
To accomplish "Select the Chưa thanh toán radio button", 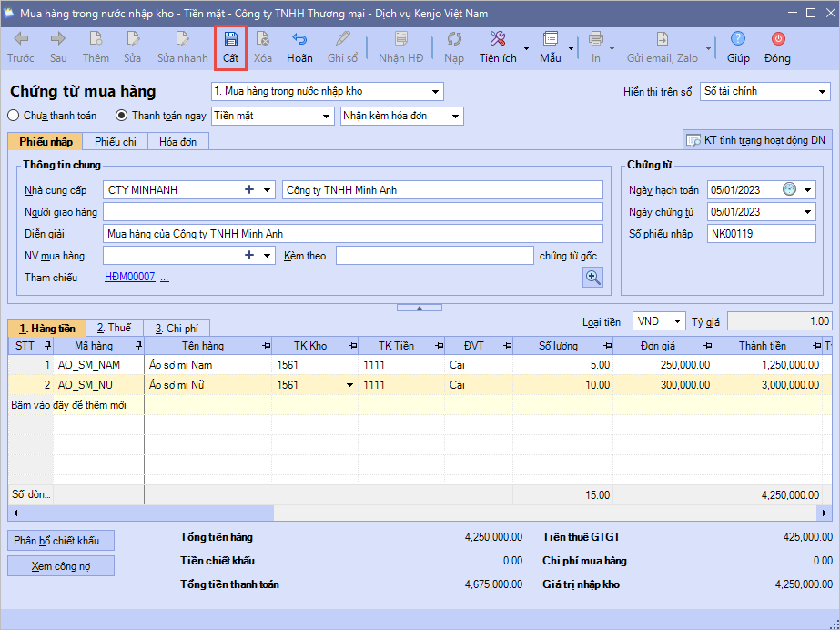I will [14, 116].
